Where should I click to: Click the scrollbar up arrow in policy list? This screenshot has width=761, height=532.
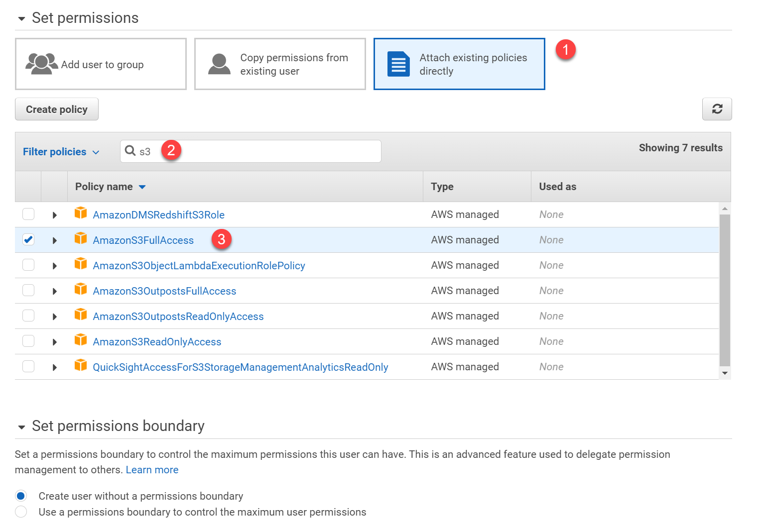725,208
